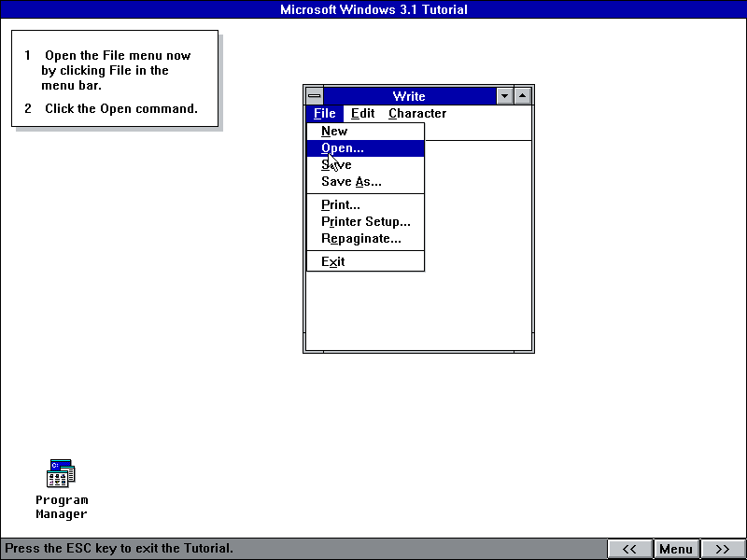Maximize the Write window with up arrow

point(523,96)
